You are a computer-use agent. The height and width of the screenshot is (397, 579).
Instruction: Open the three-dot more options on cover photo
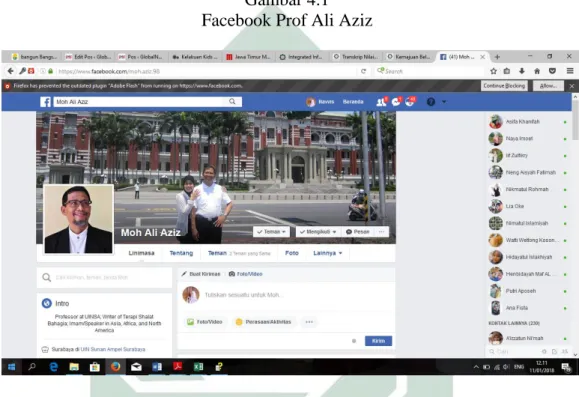pyautogui.click(x=382, y=232)
